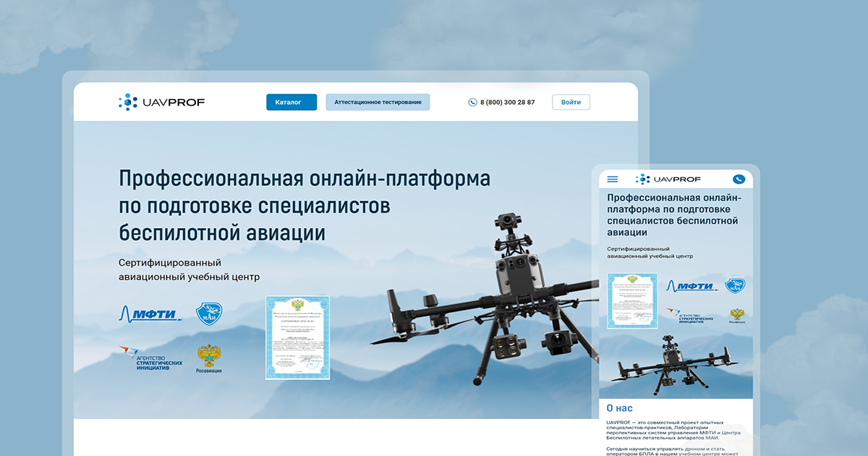Click the МАИ shield logo in mobile view

[x=736, y=286]
